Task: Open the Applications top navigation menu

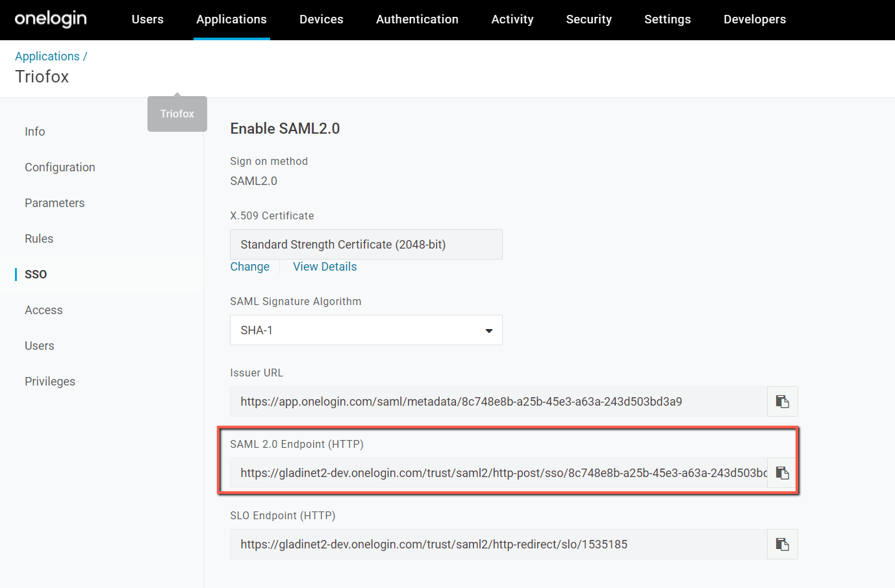Action: 232,19
